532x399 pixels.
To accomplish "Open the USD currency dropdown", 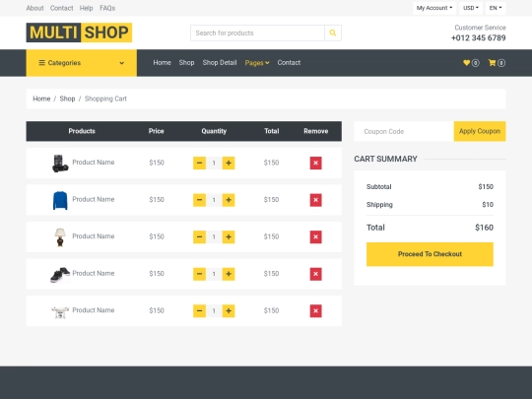I will tap(471, 8).
